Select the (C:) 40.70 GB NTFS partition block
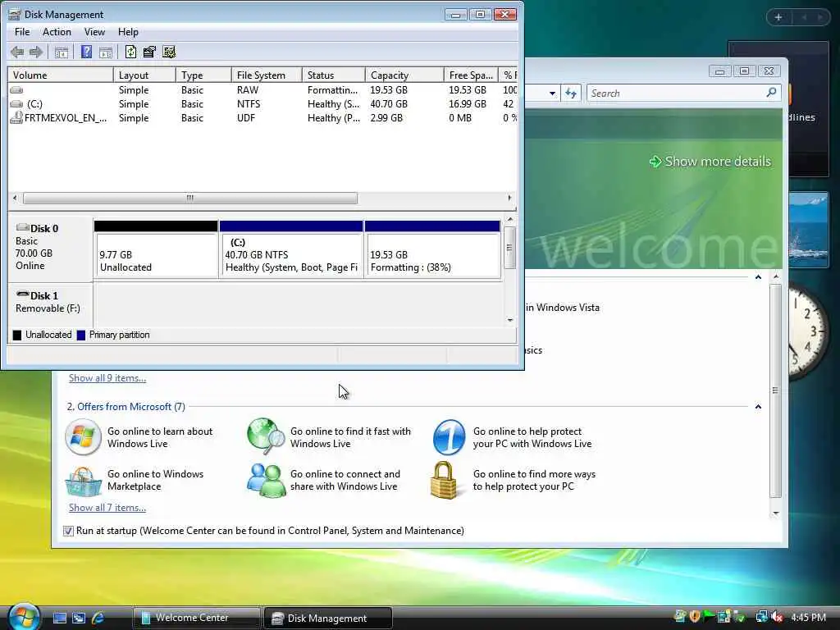The height and width of the screenshot is (630, 840). [x=291, y=249]
